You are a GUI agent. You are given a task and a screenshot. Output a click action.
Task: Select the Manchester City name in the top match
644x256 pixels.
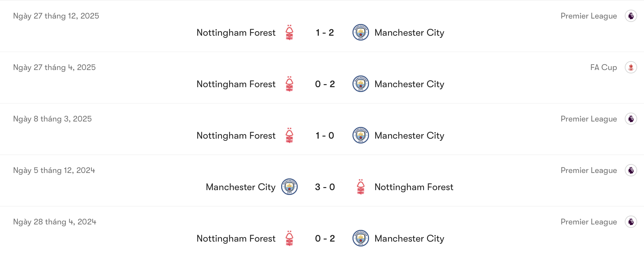coord(409,33)
